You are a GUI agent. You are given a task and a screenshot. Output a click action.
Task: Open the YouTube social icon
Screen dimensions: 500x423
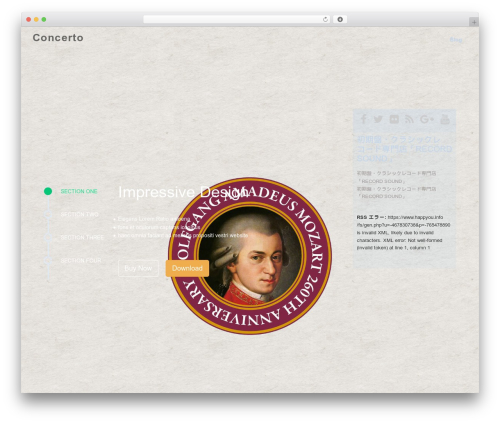pos(445,119)
